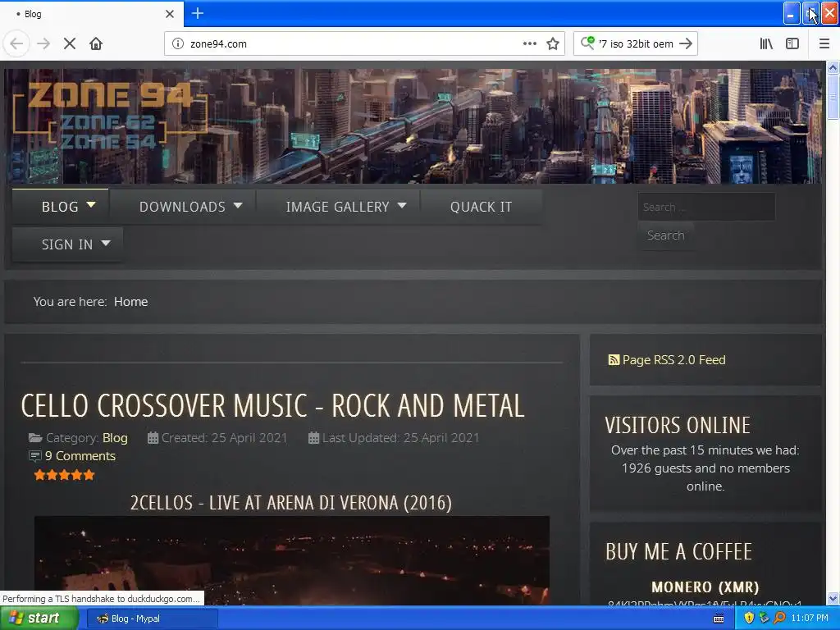
Task: Open the browser hamburger menu
Action: (824, 43)
